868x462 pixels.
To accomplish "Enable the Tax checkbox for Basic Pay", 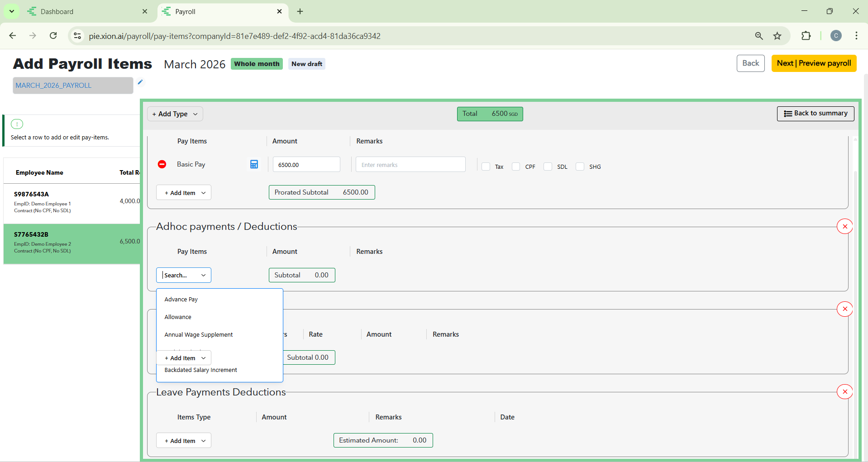I will [486, 167].
